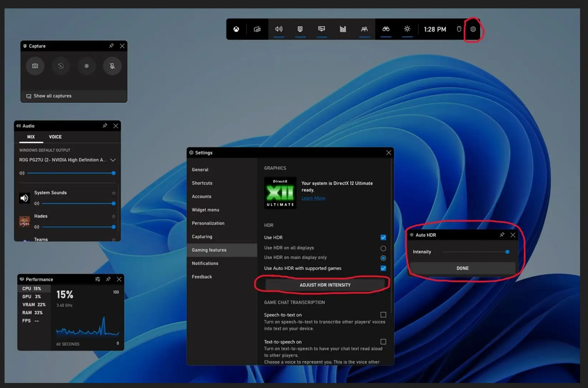This screenshot has width=588, height=388.
Task: Take a screenshot with the camera button
Action: pyautogui.click(x=35, y=66)
